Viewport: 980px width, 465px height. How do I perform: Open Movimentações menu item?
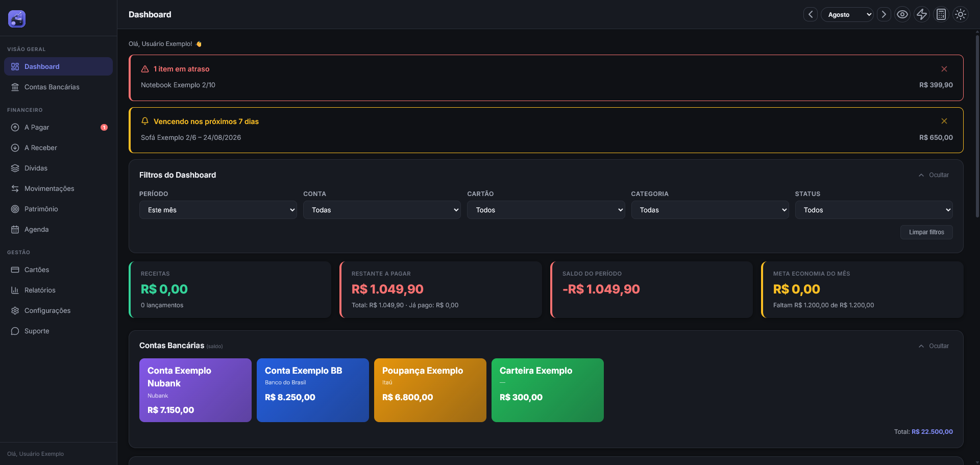coord(58,188)
